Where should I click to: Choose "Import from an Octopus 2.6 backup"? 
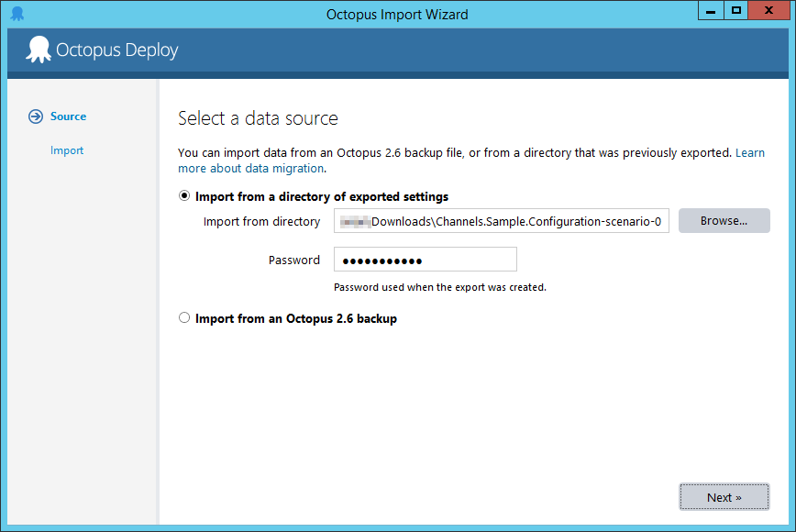click(184, 316)
